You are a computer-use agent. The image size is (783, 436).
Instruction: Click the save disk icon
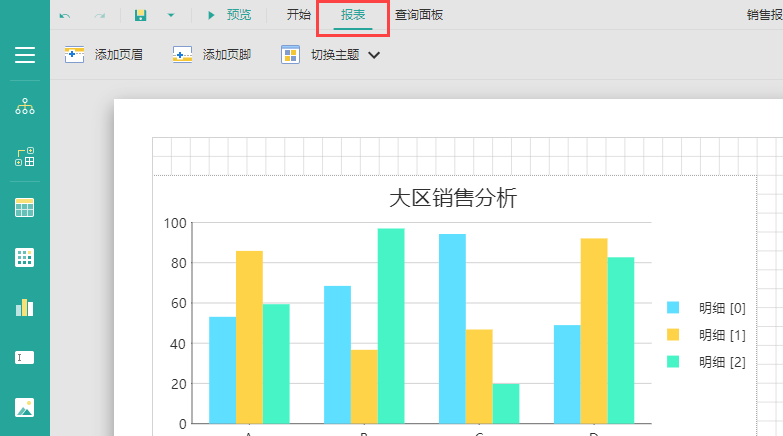coord(141,16)
